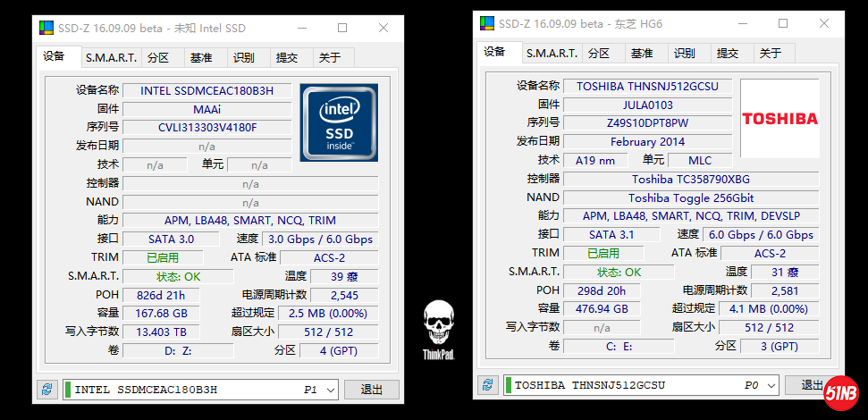Click refresh icon in Intel SSD window

[x=46, y=390]
